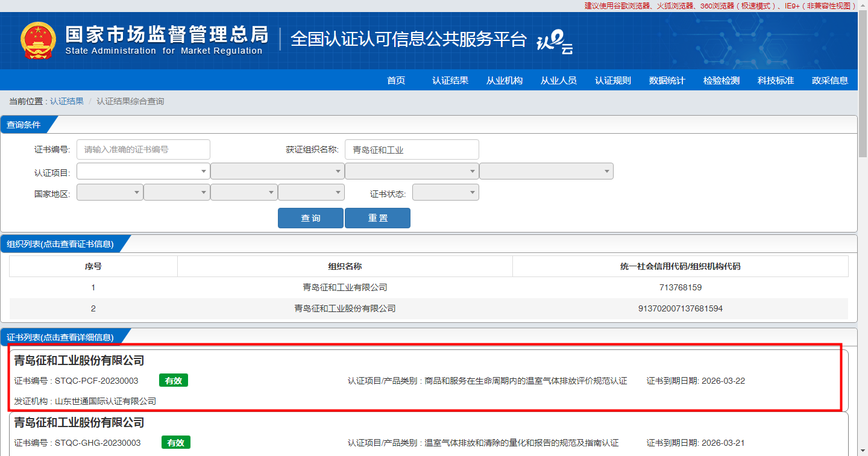Open the first 国家地区 dropdown
The height and width of the screenshot is (456, 868).
[x=110, y=192]
